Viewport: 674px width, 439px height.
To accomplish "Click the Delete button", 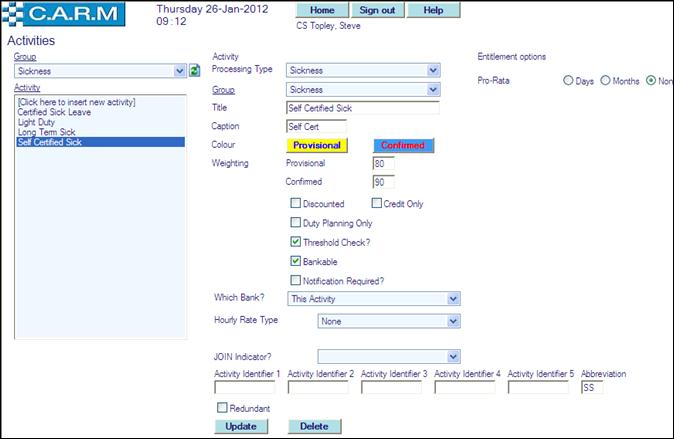I will [314, 427].
